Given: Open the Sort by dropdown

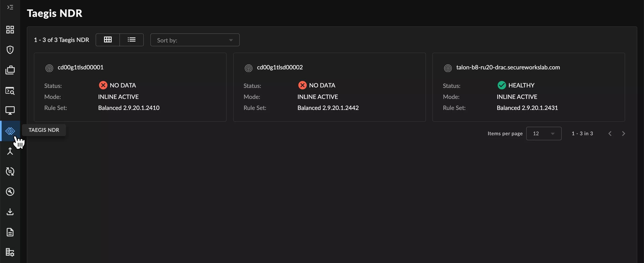Looking at the screenshot, I should tap(195, 40).
